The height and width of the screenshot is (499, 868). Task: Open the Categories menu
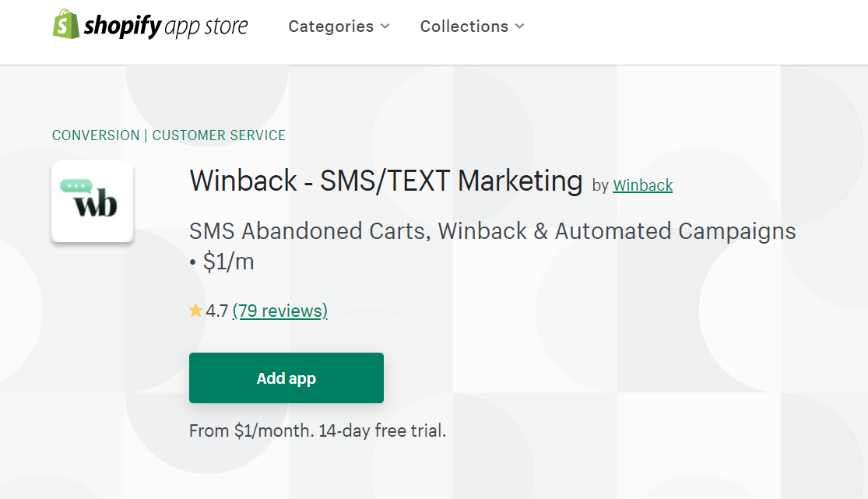tap(331, 26)
